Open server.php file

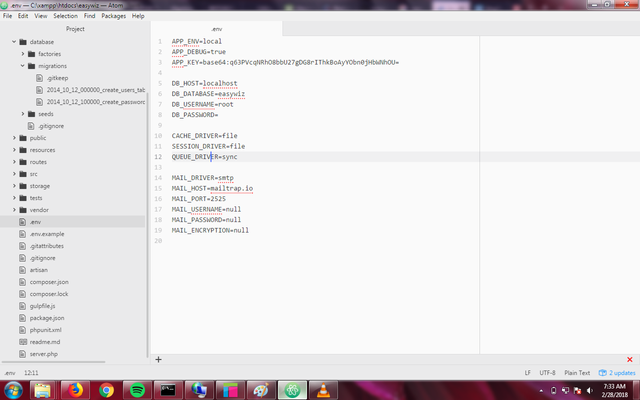(x=43, y=354)
